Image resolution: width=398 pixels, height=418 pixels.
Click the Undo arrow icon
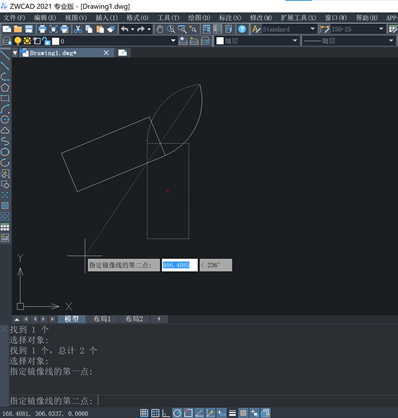[125, 29]
